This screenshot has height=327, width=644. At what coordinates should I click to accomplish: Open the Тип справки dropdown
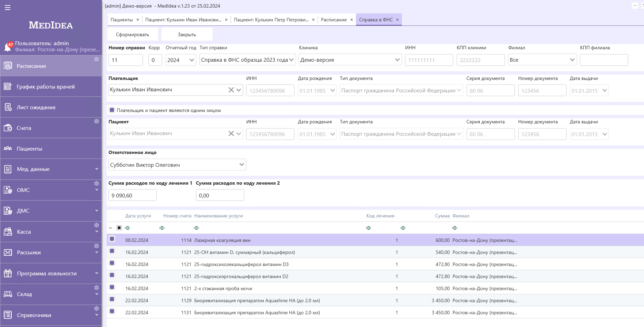pyautogui.click(x=291, y=60)
